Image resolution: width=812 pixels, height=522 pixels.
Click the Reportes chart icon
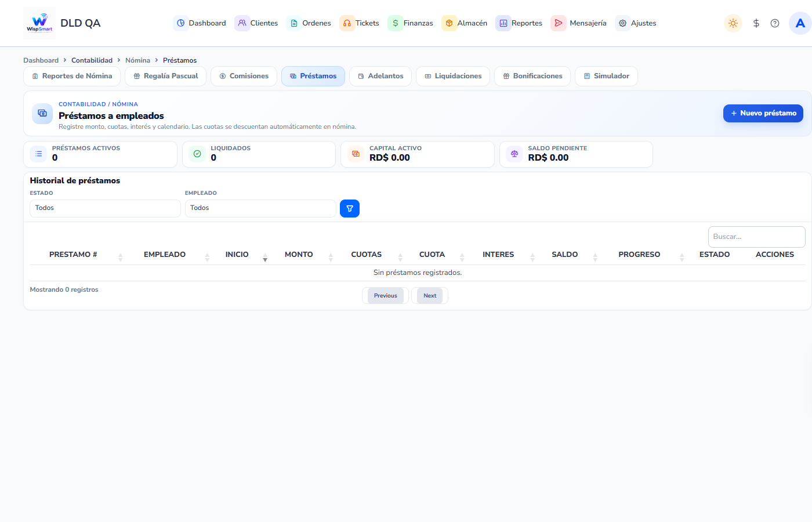[x=503, y=23]
